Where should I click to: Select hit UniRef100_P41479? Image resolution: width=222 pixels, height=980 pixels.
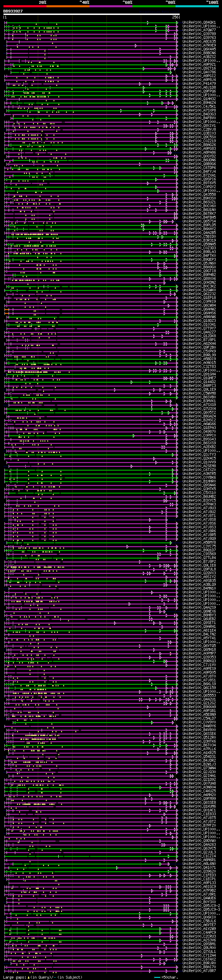click(199, 84)
